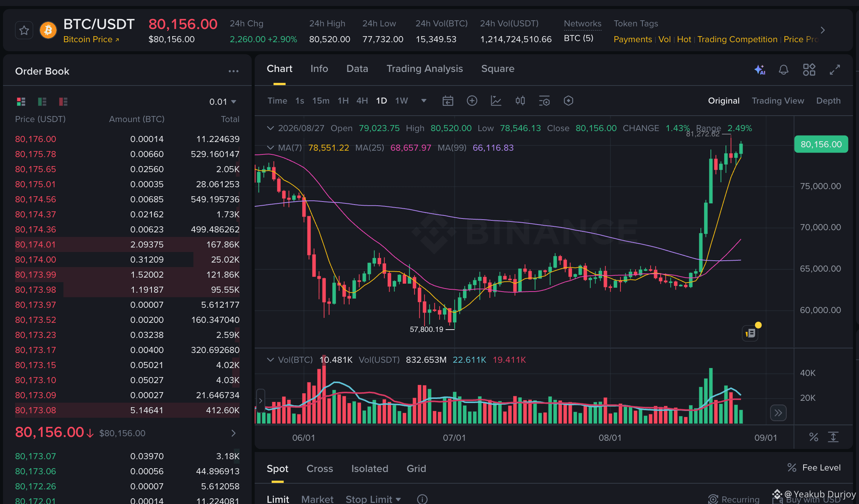The height and width of the screenshot is (504, 859).
Task: Open chart layout grid icon
Action: (809, 70)
